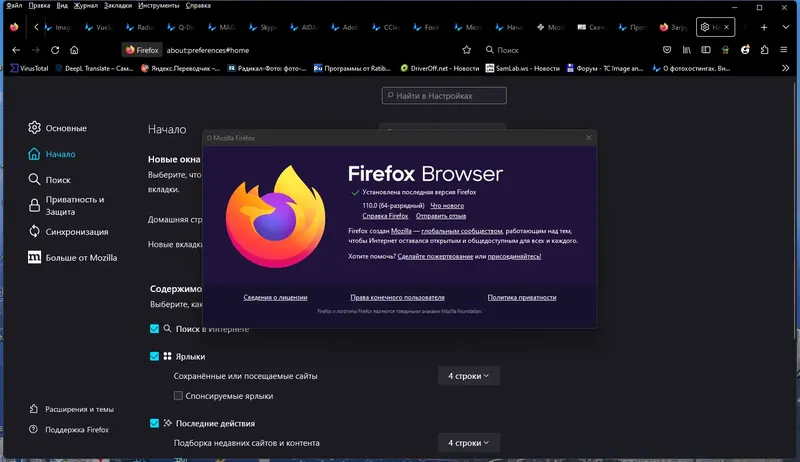Click the Firefox View icon in the tab bar
800x462 pixels.
tap(14, 27)
